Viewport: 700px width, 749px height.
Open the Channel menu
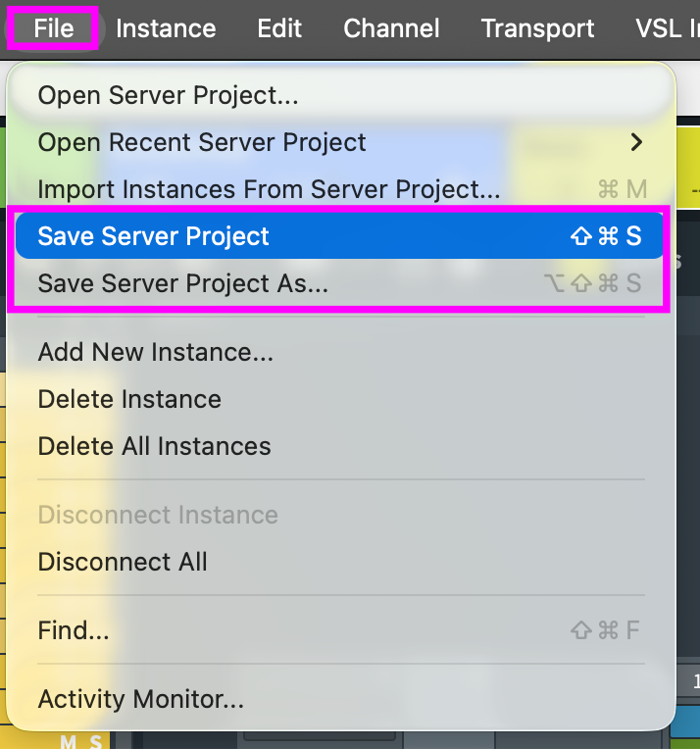(391, 28)
